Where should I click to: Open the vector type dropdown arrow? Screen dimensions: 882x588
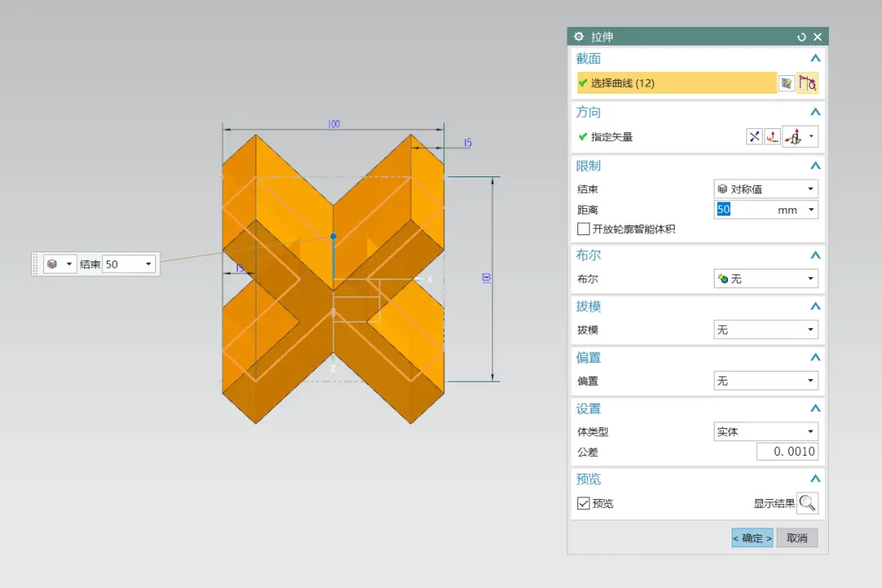(x=811, y=136)
